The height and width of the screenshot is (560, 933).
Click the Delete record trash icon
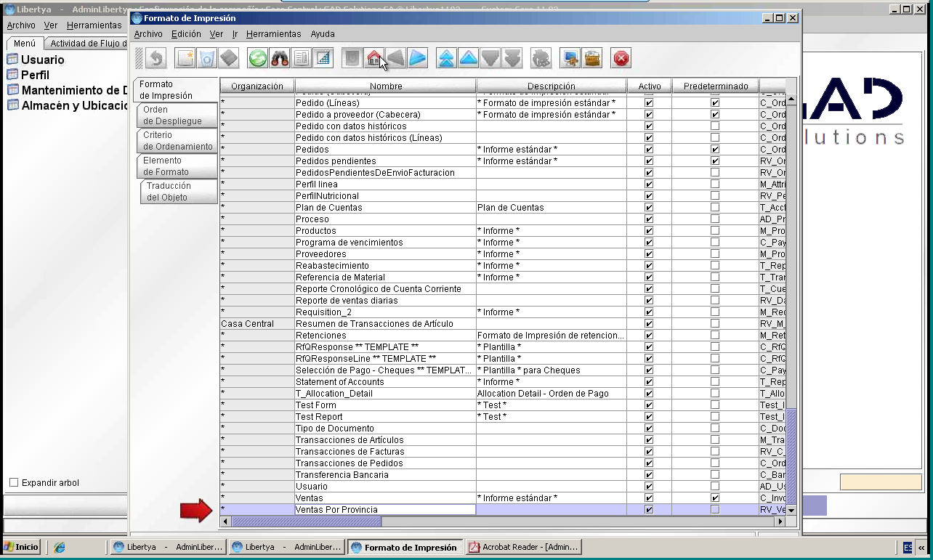(x=207, y=58)
